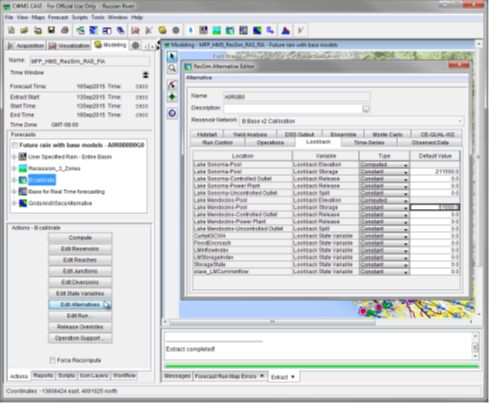Screen dimensions: 489x403
Task: Click the gear icon in the main toolbar
Action: tap(176, 30)
